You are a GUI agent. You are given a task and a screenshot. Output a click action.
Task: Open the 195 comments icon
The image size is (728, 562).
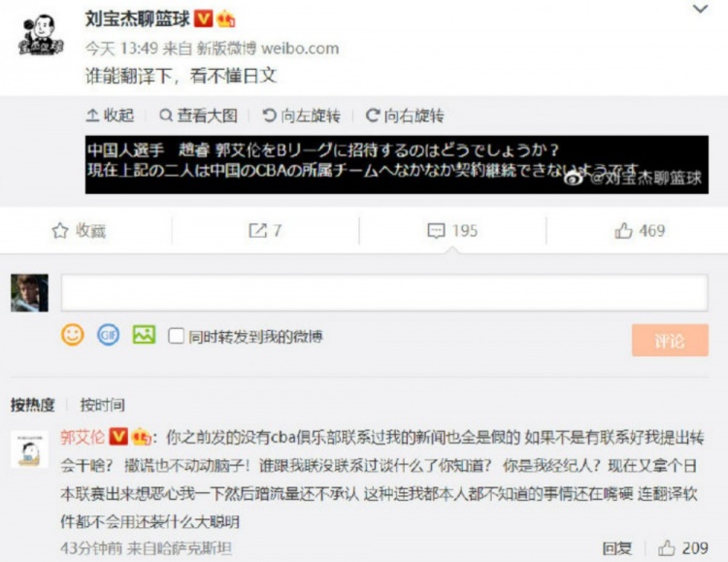click(x=452, y=230)
